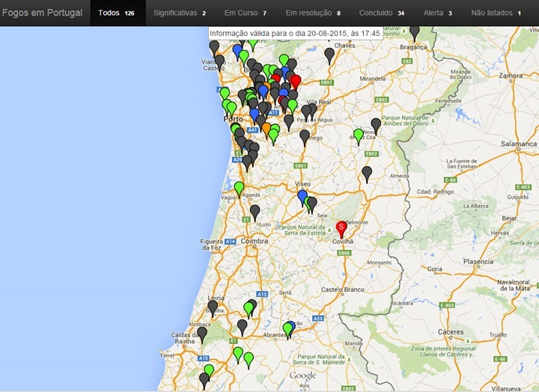Select the grey marker near Luso

pyautogui.click(x=255, y=213)
